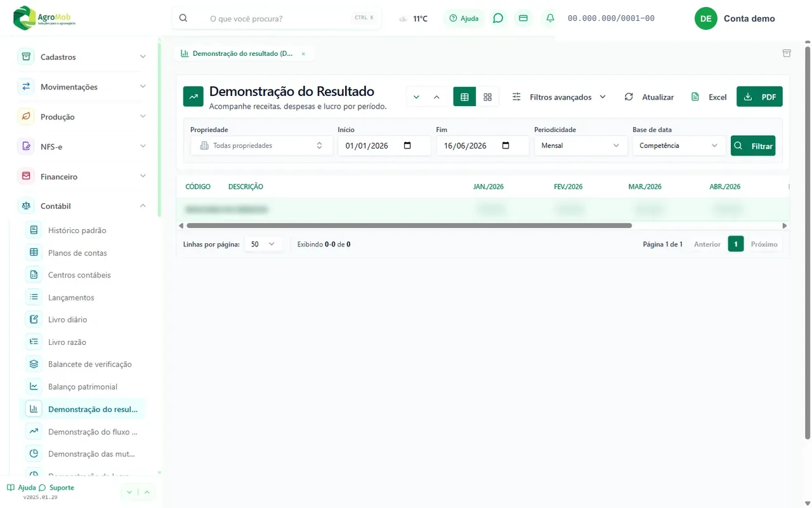
Task: Open Planos de contas in sidebar
Action: point(85,253)
